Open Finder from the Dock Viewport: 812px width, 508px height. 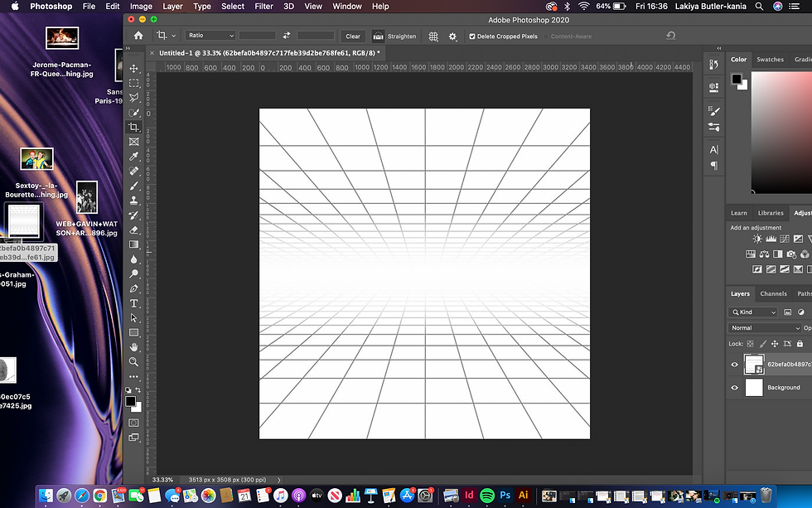(x=46, y=496)
